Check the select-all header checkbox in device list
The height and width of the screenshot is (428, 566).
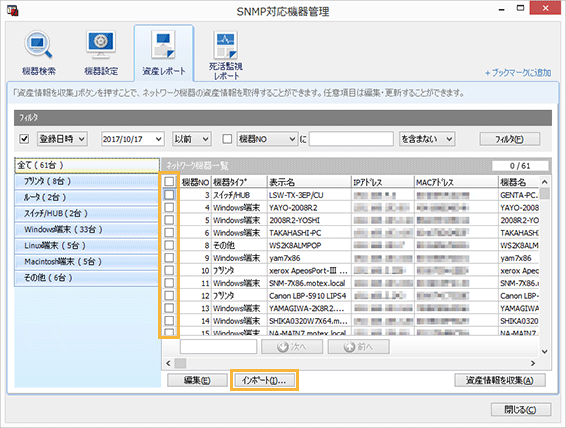(x=169, y=182)
